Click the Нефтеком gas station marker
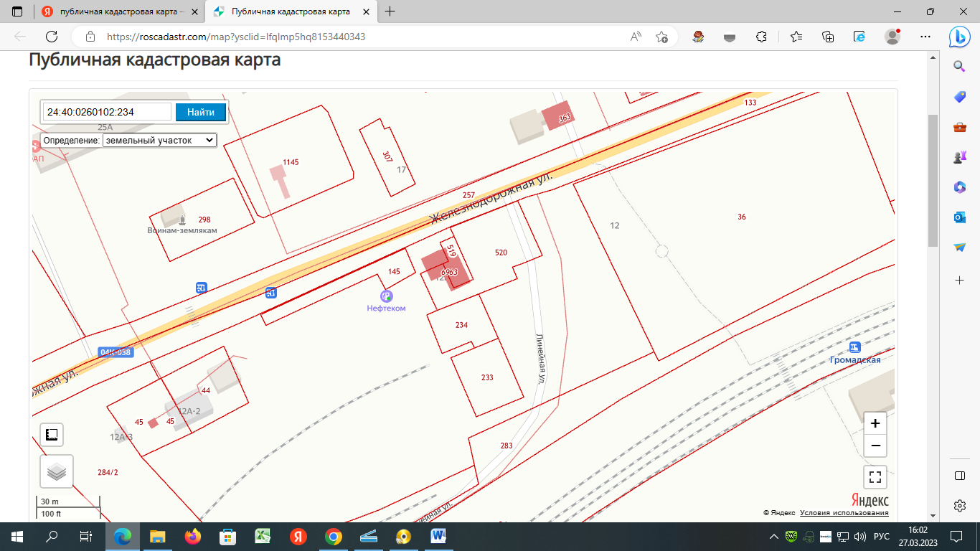980x551 pixels. tap(386, 296)
